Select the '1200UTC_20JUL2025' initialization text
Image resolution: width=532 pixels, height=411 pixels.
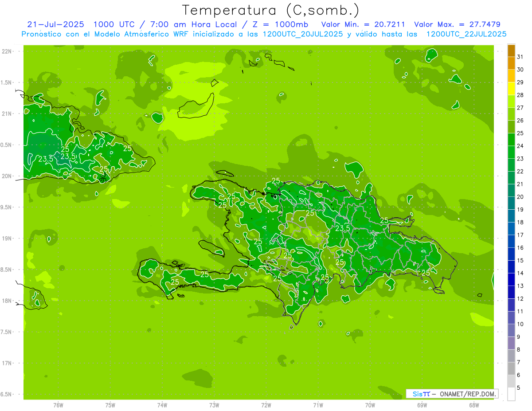(303, 34)
